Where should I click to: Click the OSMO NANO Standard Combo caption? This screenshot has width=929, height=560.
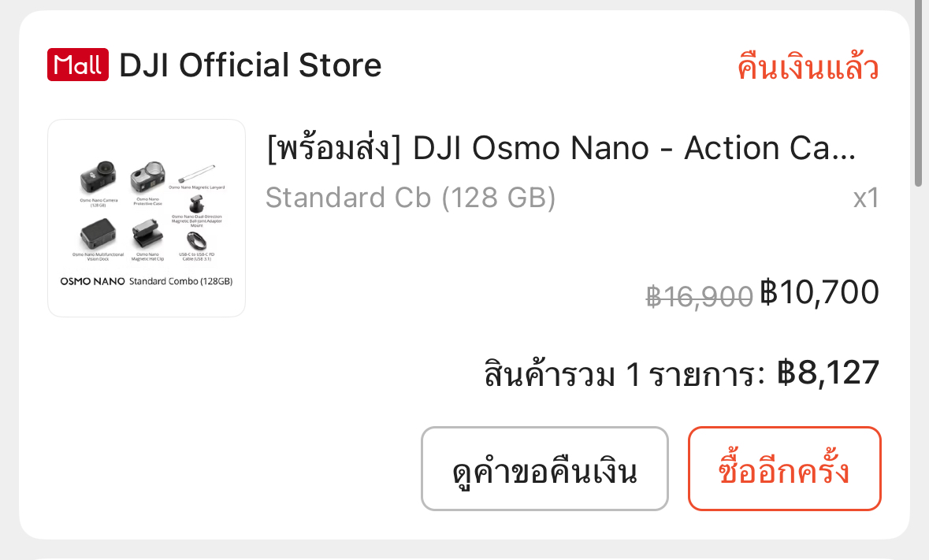click(x=147, y=281)
